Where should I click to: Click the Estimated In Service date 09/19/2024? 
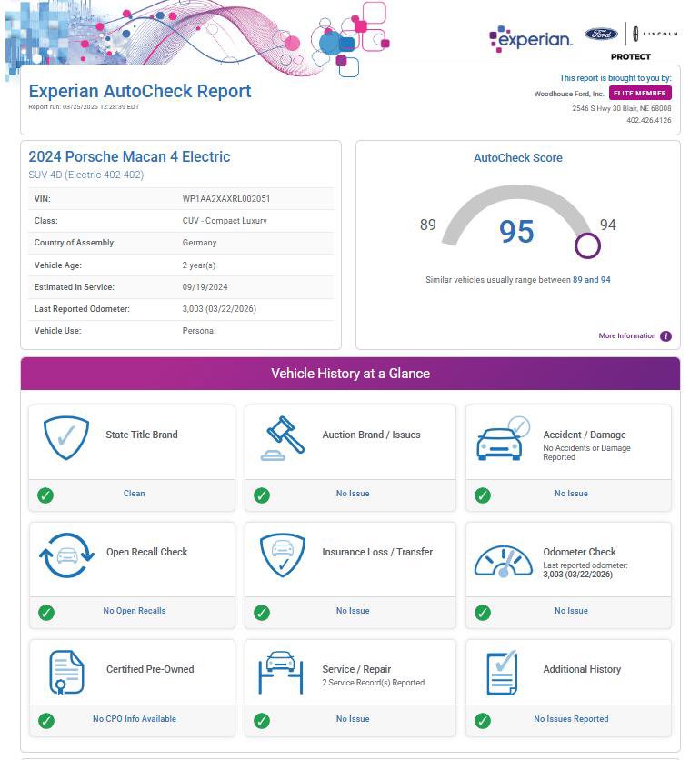[x=205, y=287]
